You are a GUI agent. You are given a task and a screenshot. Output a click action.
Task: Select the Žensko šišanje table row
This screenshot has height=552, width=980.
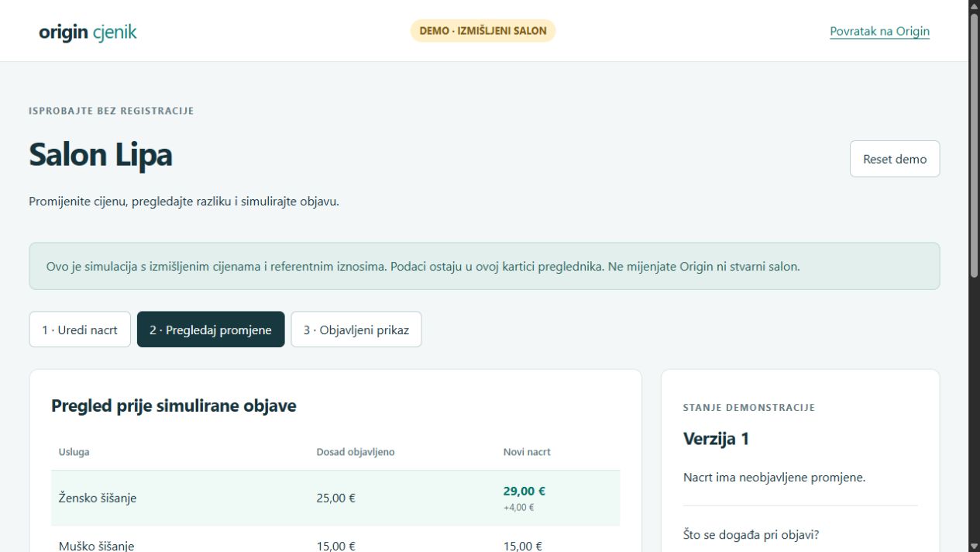tap(335, 499)
